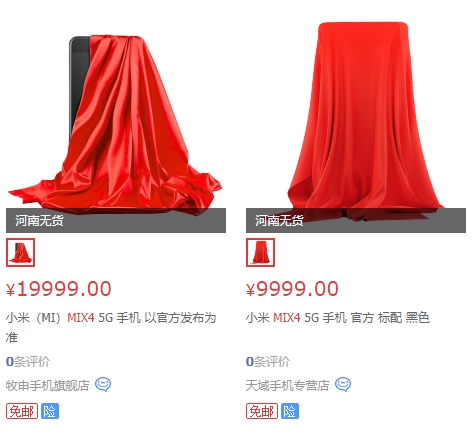476x441 pixels.
Task: Click the ¥9999.00 price
Action: click(292, 289)
